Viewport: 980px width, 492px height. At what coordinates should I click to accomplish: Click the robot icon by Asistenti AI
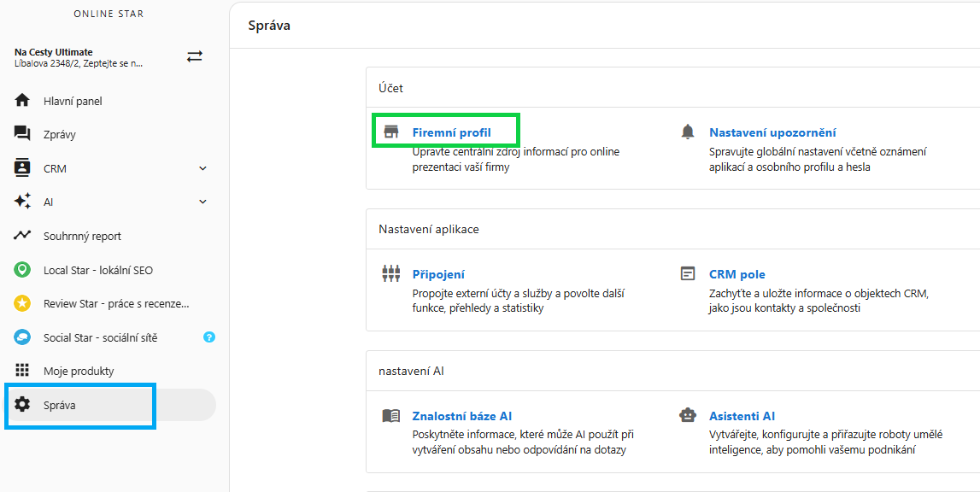688,416
